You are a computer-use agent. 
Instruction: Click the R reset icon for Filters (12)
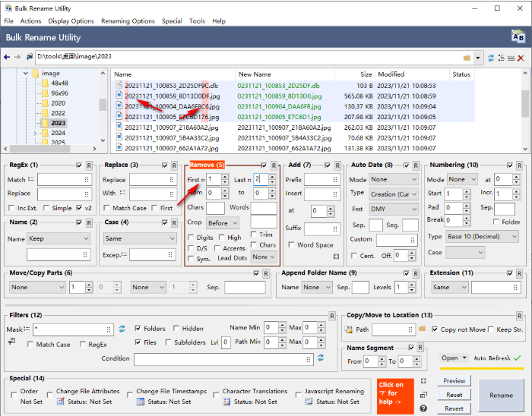[x=332, y=316]
